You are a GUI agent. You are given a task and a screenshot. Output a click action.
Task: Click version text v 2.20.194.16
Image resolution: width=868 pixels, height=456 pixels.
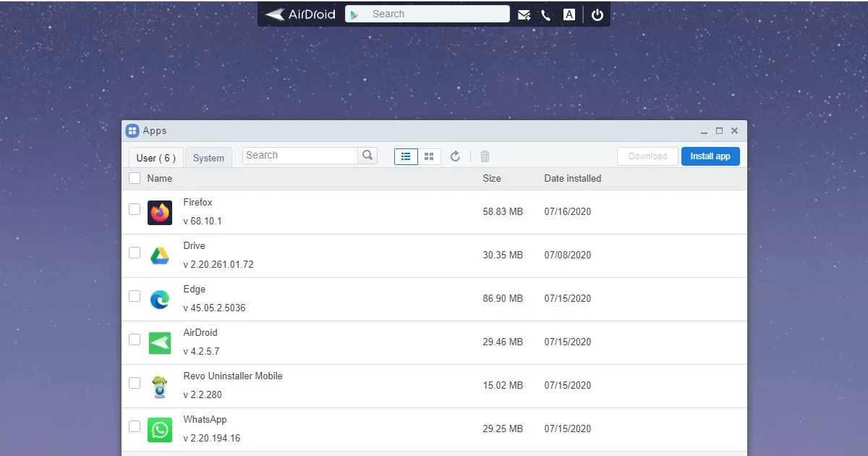point(212,439)
